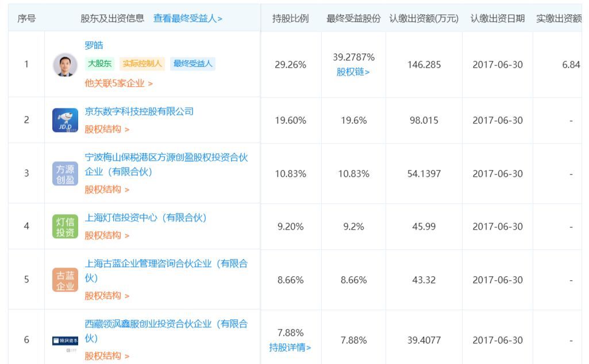Screen dimensions: 589x364
Task: Expand 股权结构 for 京东数字科技控股有限公司
Action: [x=107, y=129]
